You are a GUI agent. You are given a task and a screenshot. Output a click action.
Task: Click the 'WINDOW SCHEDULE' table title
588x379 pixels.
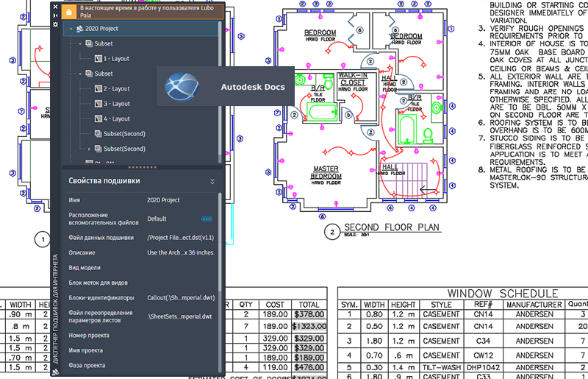tap(503, 294)
